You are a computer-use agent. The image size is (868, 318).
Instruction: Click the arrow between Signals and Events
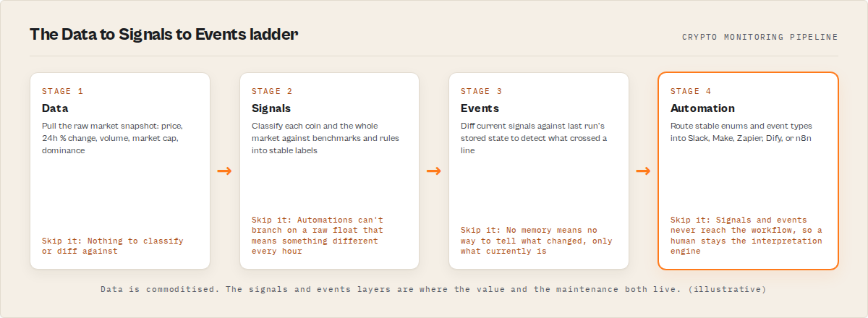pyautogui.click(x=434, y=171)
